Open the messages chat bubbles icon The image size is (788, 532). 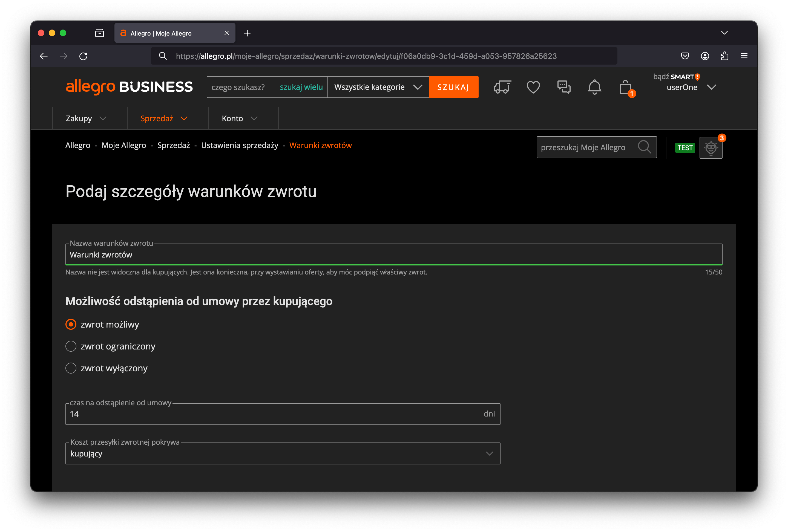click(x=564, y=87)
